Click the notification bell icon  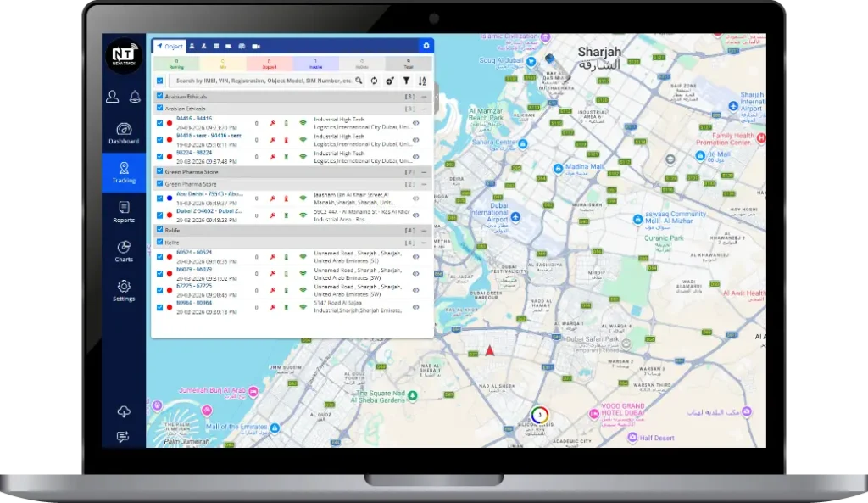pos(135,97)
